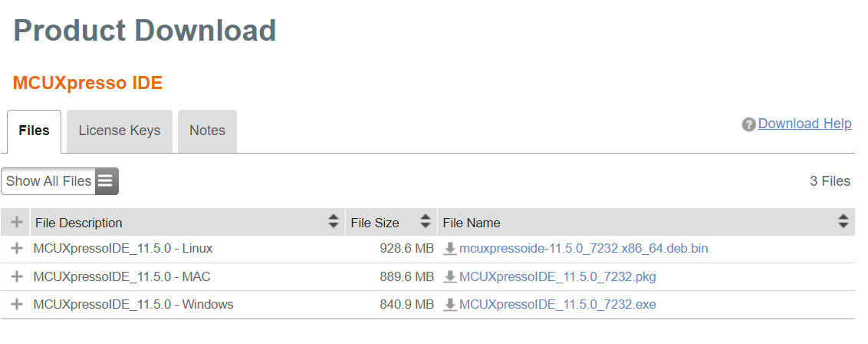The height and width of the screenshot is (344, 868).
Task: Sort by the File Name column arrows
Action: [x=843, y=222]
